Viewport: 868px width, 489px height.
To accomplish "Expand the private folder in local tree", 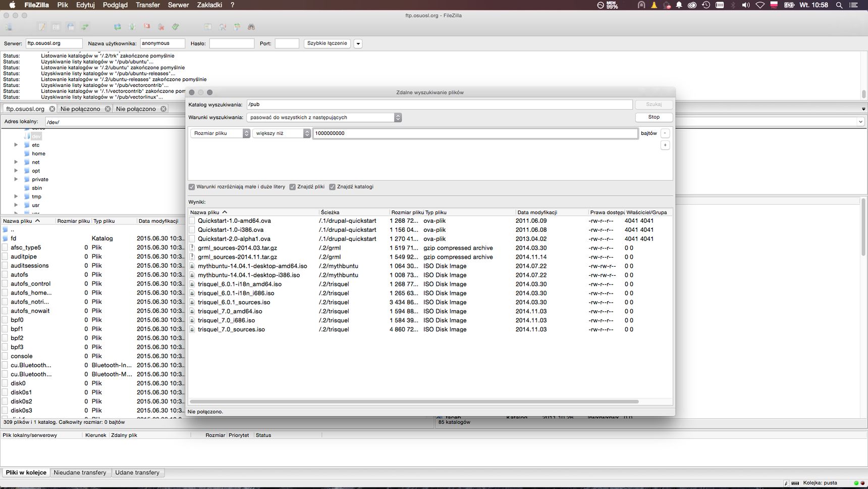I will click(16, 179).
